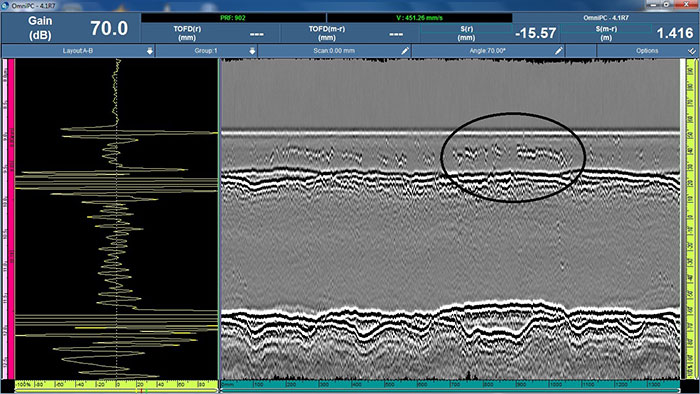
Task: Click the Options checkmark icon
Action: pos(692,51)
